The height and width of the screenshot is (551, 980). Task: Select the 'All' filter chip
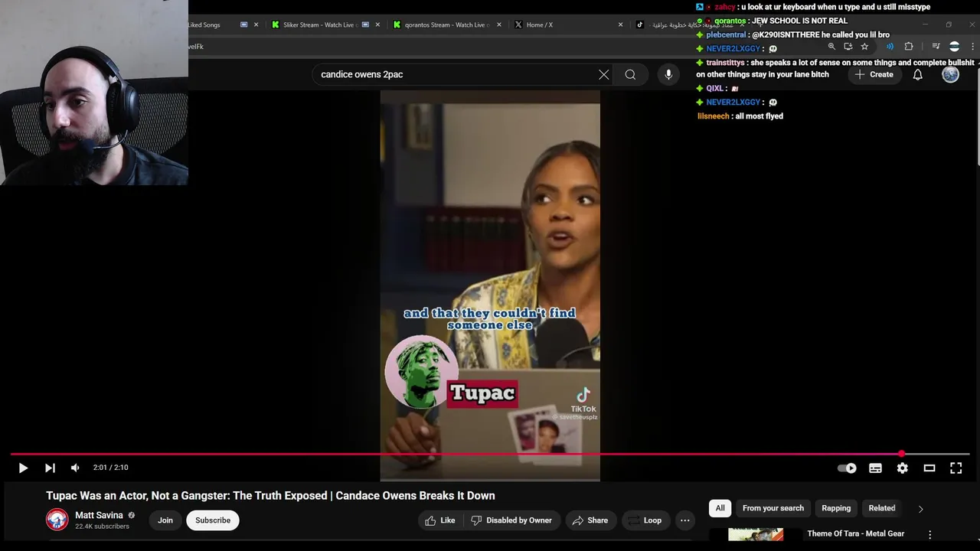720,508
